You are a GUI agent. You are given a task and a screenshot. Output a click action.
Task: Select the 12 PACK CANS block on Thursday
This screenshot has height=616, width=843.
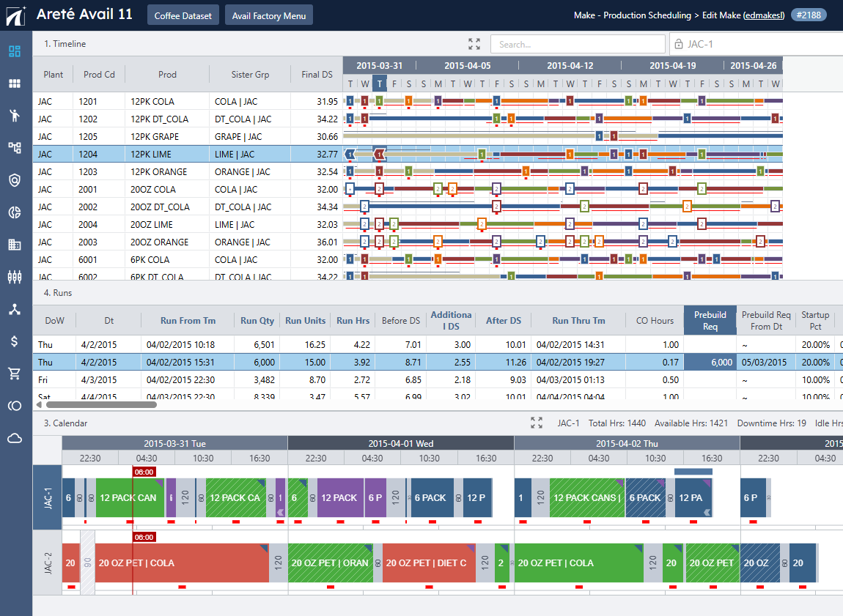(587, 498)
